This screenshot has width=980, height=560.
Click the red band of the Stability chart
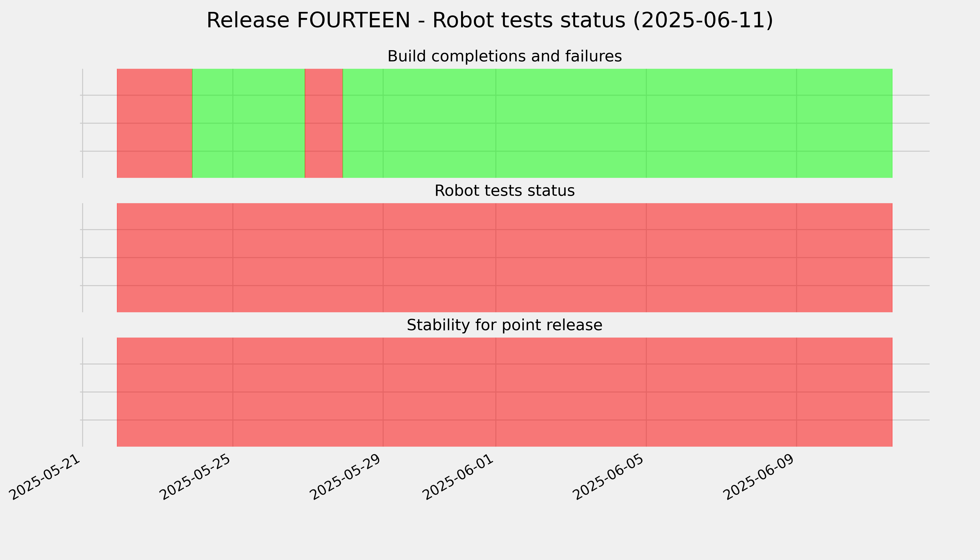pos(505,392)
